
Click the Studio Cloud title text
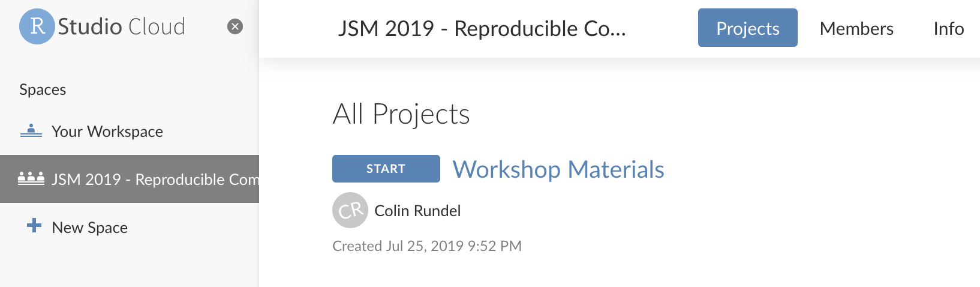coord(121,26)
